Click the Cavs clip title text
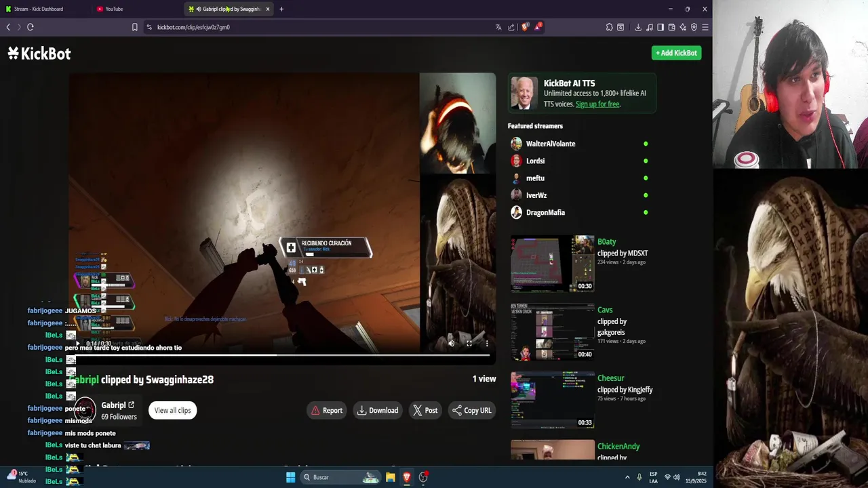The height and width of the screenshot is (488, 868). pyautogui.click(x=605, y=310)
